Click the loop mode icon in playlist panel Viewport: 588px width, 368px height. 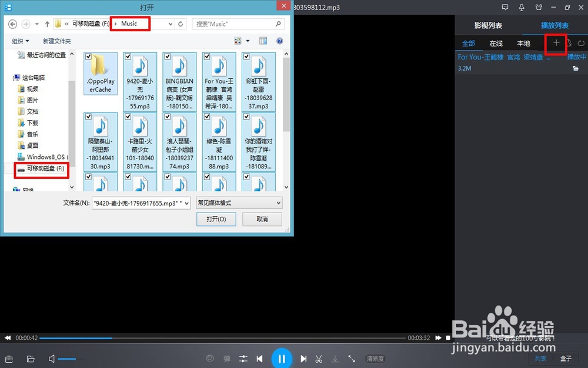(x=581, y=43)
